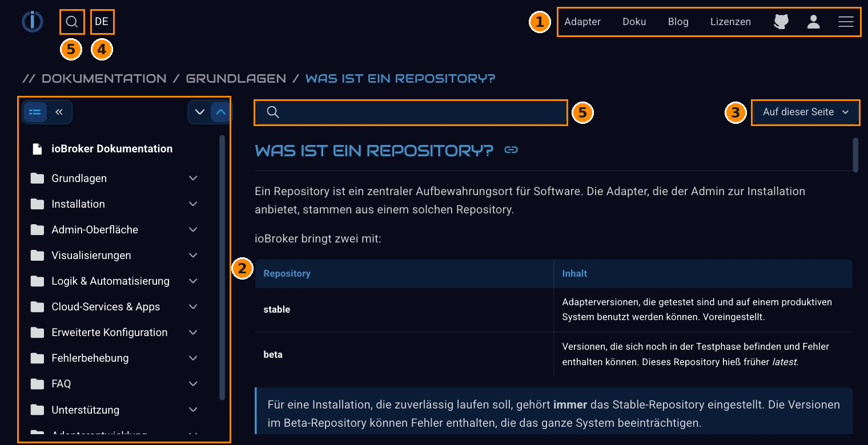
Task: Open the Doku menu item
Action: click(x=634, y=22)
